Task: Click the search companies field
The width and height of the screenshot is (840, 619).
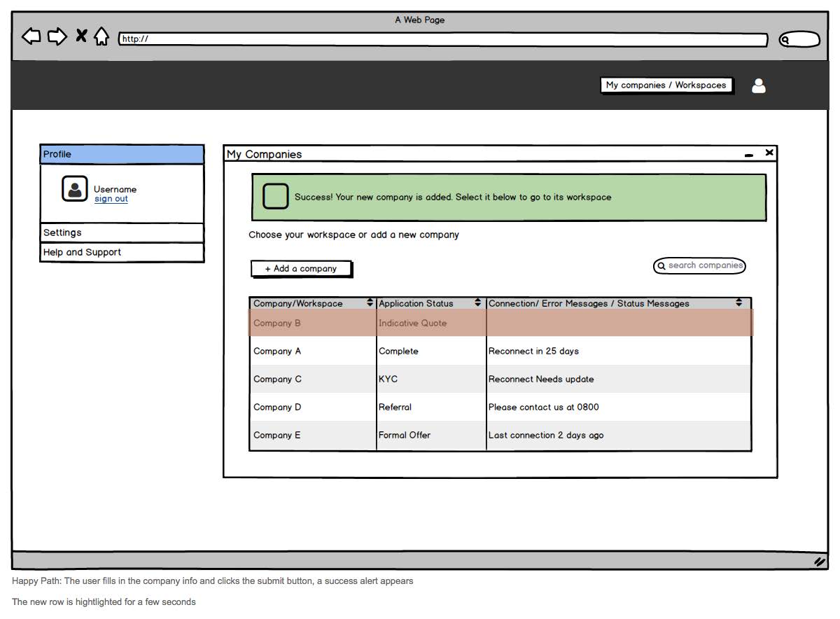Action: pos(700,265)
